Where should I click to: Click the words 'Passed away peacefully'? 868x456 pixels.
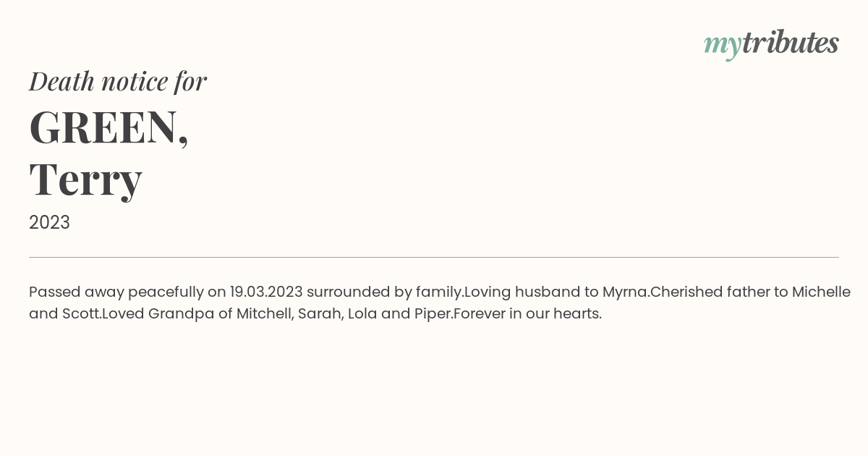coord(116,292)
